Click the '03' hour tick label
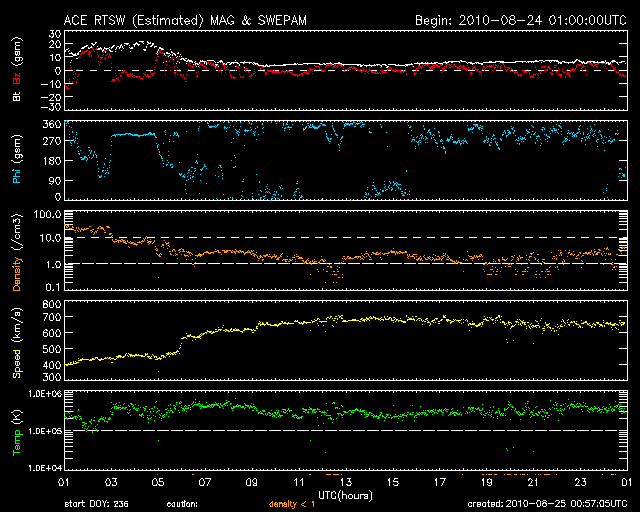 pos(111,482)
